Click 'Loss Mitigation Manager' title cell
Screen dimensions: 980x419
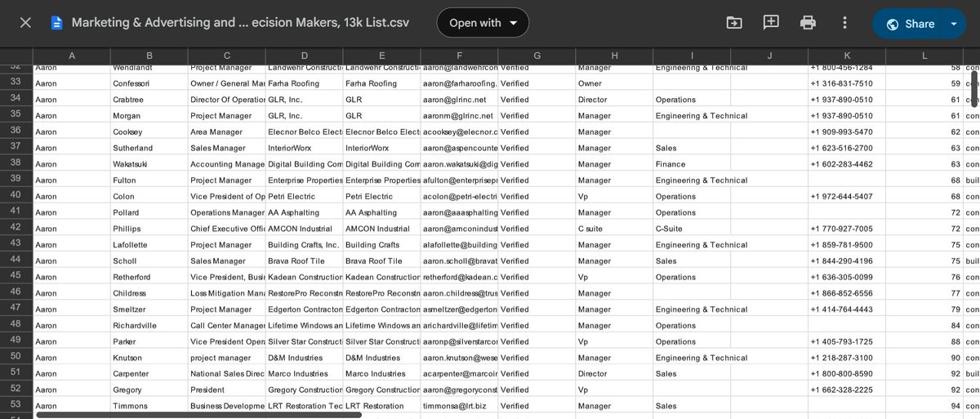pyautogui.click(x=226, y=293)
